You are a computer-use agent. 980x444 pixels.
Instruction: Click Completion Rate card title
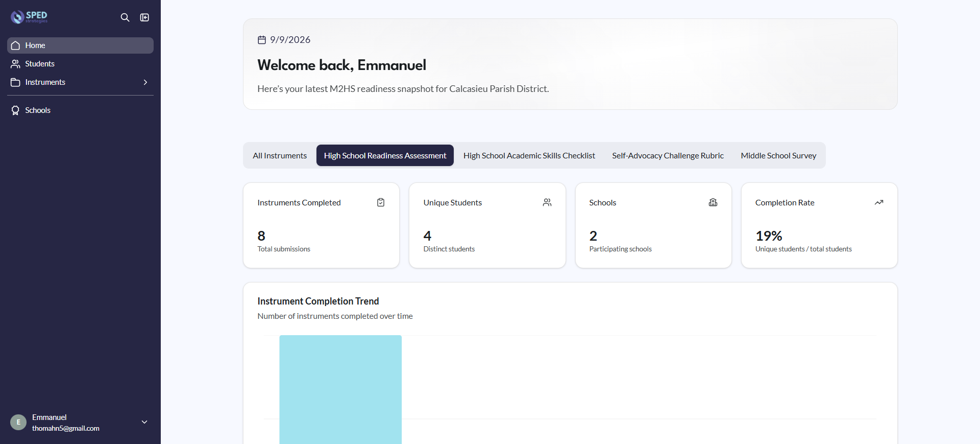click(x=785, y=203)
